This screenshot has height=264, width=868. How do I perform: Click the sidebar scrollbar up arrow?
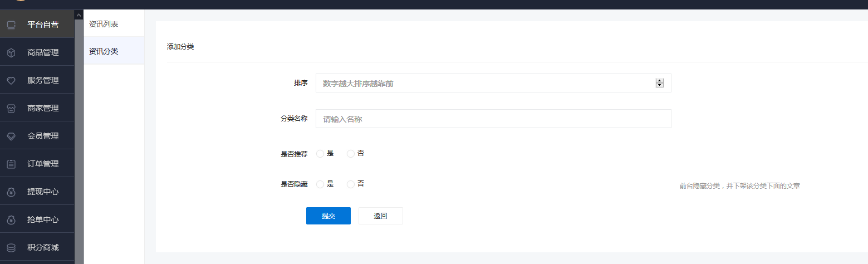coord(79,14)
